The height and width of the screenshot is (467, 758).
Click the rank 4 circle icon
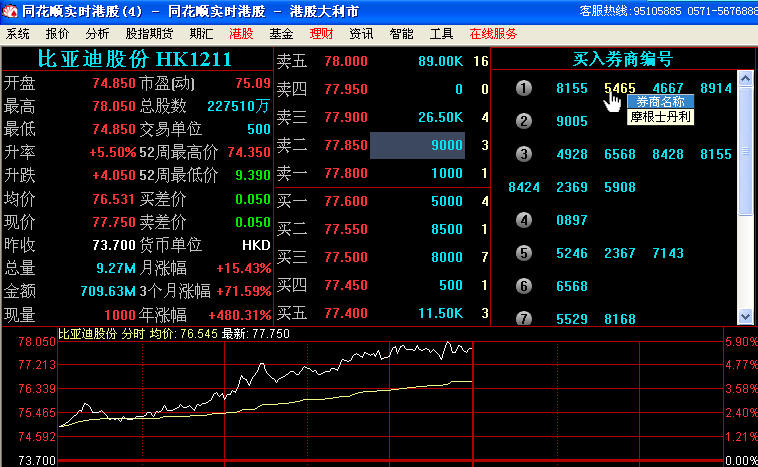point(523,220)
